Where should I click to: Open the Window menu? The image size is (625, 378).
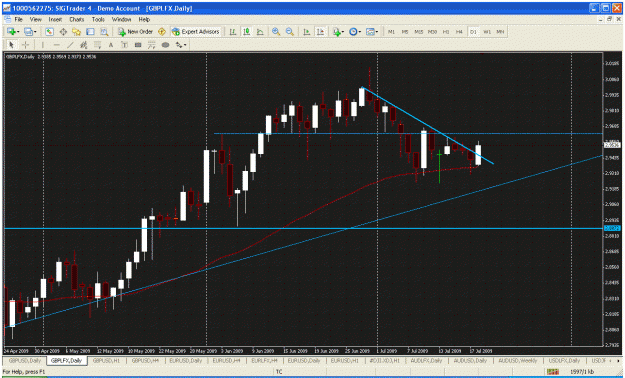[121, 19]
